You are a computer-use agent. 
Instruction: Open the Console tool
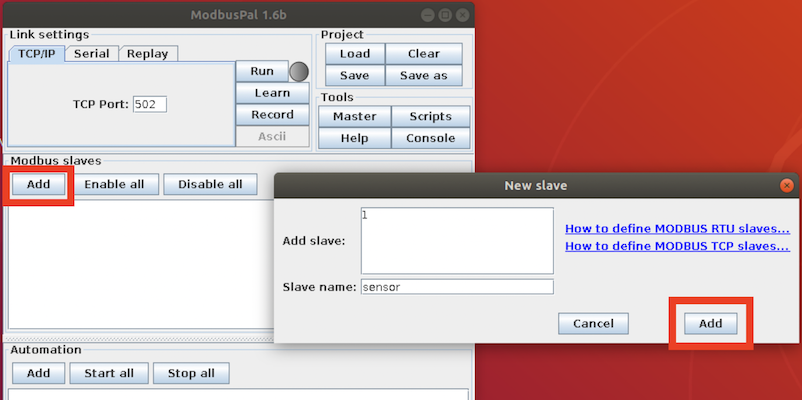pos(431,138)
